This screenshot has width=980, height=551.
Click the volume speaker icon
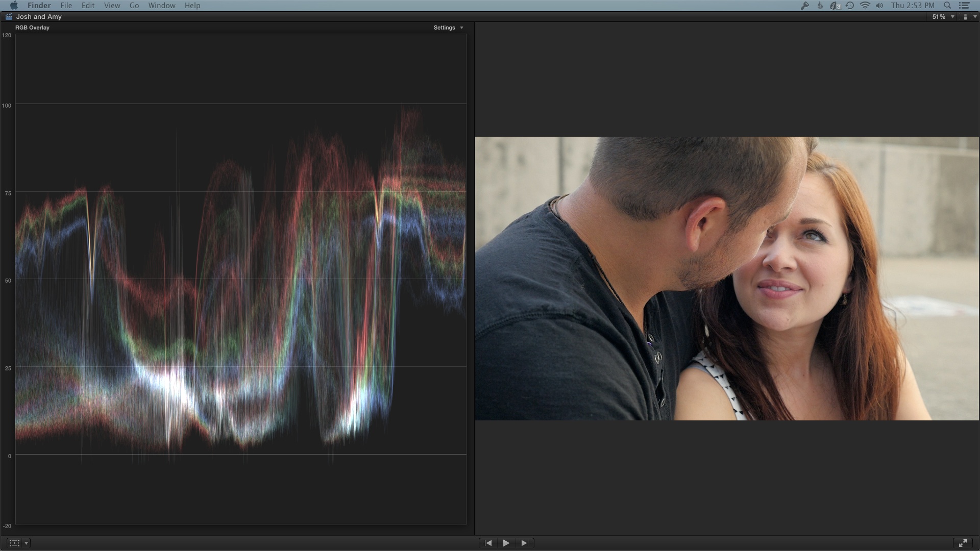(x=879, y=6)
